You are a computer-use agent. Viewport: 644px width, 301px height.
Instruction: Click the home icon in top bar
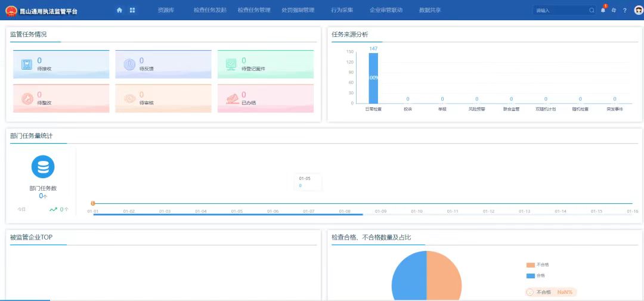[119, 10]
